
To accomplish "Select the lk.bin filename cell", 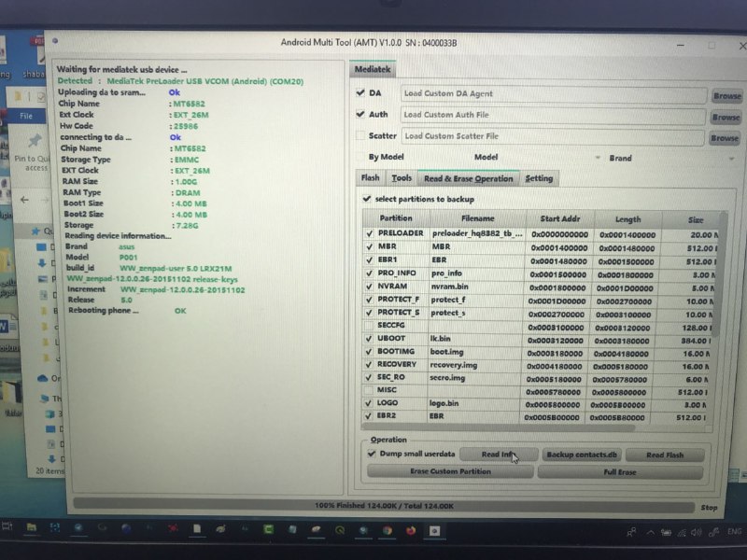I will pyautogui.click(x=474, y=339).
